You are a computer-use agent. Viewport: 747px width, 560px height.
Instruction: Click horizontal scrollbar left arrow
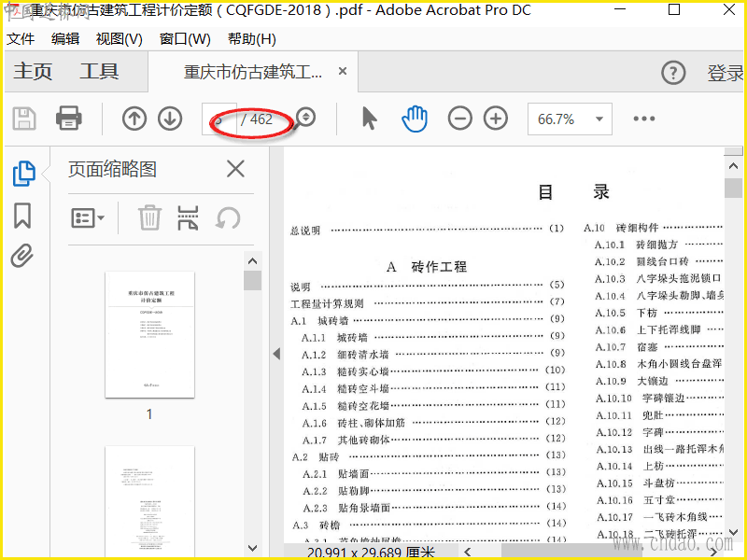(468, 552)
